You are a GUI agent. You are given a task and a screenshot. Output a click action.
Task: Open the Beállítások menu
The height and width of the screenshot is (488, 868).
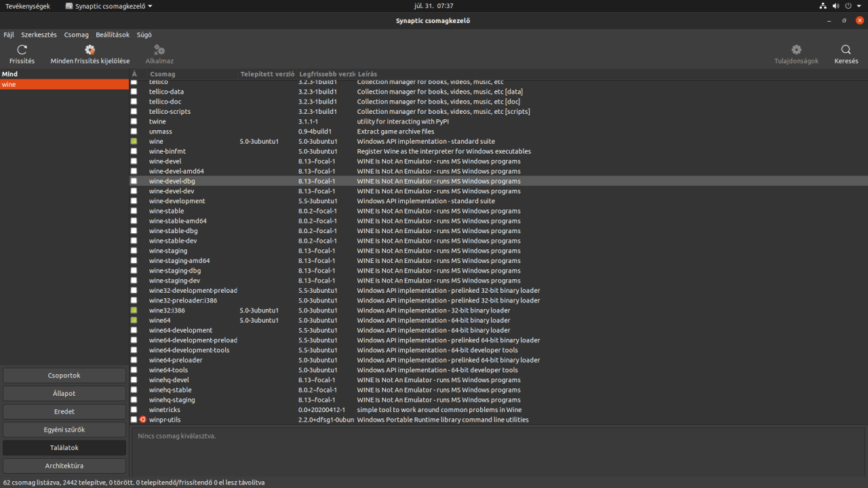[x=113, y=35]
